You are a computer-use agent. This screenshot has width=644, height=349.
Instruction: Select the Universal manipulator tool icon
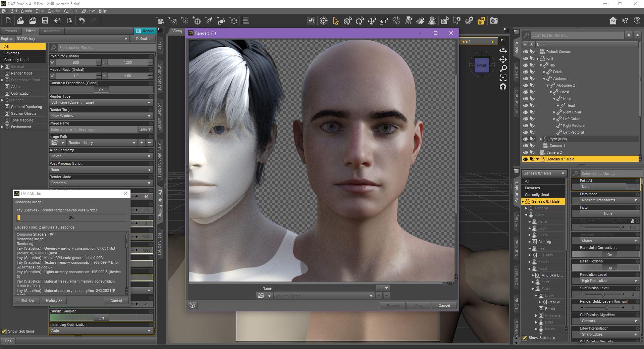pyautogui.click(x=347, y=21)
